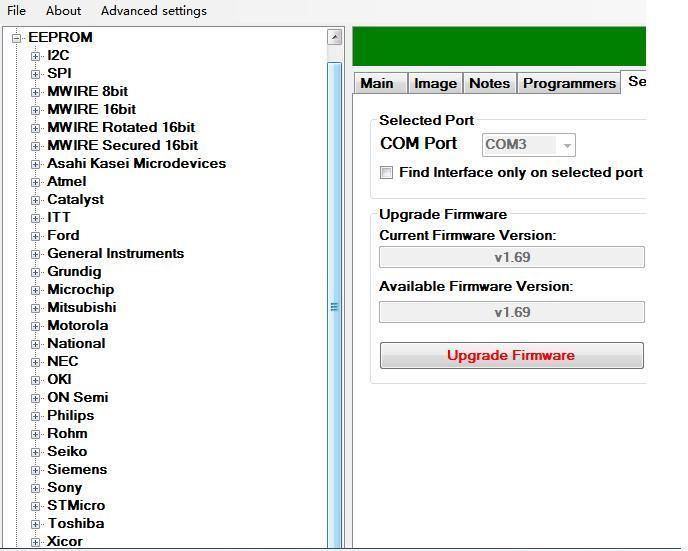This screenshot has height=551, width=688.
Task: Expand the Mitsubishi node
Action: [x=36, y=308]
